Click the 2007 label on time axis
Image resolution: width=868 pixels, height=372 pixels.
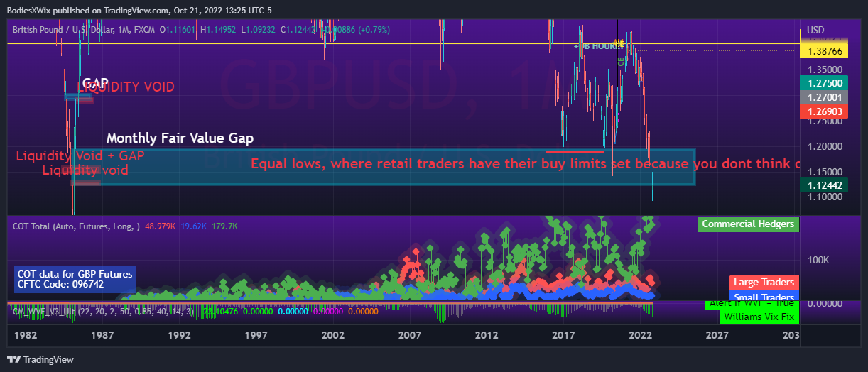[x=410, y=334]
